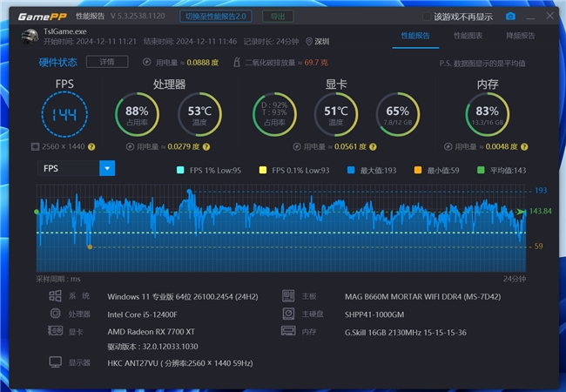This screenshot has width=566, height=392.
Task: Click the help icon beside memory power 0.0048 度
Action: pyautogui.click(x=524, y=147)
